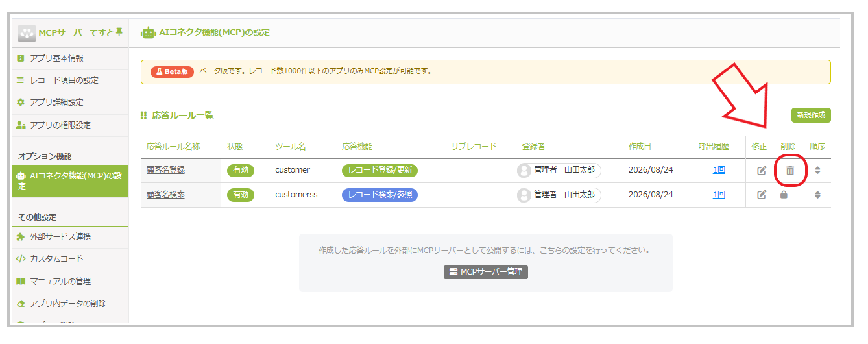868x344 pixels.
Task: Click the lock icon in 顧客名検索 row
Action: [784, 194]
